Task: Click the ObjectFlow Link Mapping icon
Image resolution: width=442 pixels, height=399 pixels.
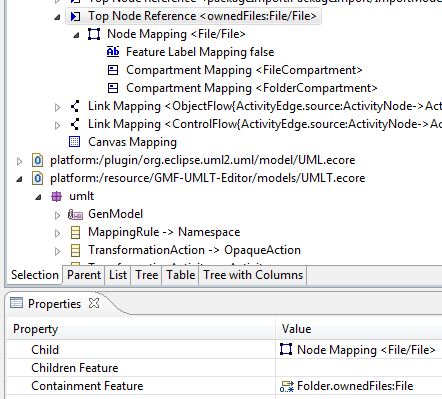Action: 75,106
